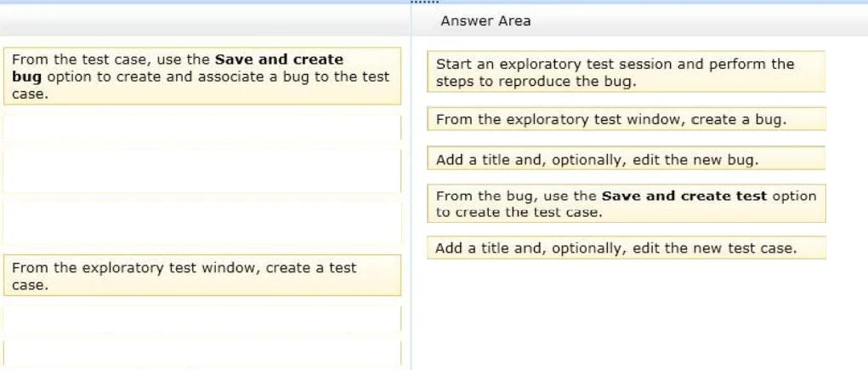Click second empty slot below the Save and create bug step
This screenshot has height=370, width=868.
pos(201,170)
